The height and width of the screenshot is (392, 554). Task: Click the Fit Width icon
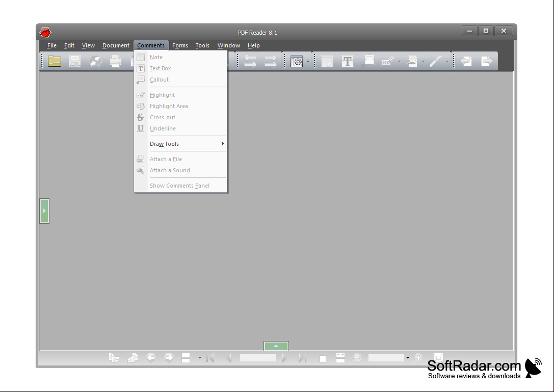click(x=340, y=358)
